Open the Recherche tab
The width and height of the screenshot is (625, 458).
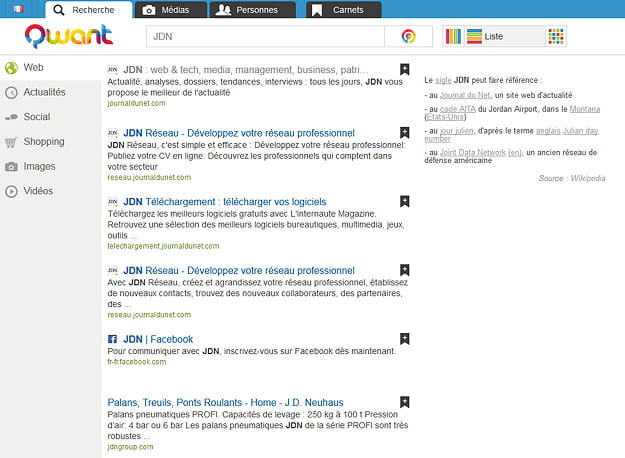(x=88, y=10)
